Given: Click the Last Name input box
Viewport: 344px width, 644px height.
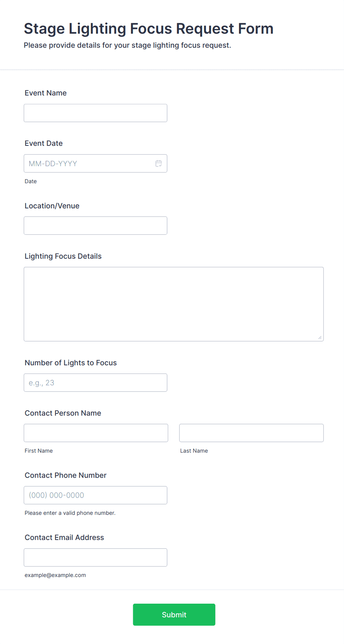Looking at the screenshot, I should coord(251,433).
